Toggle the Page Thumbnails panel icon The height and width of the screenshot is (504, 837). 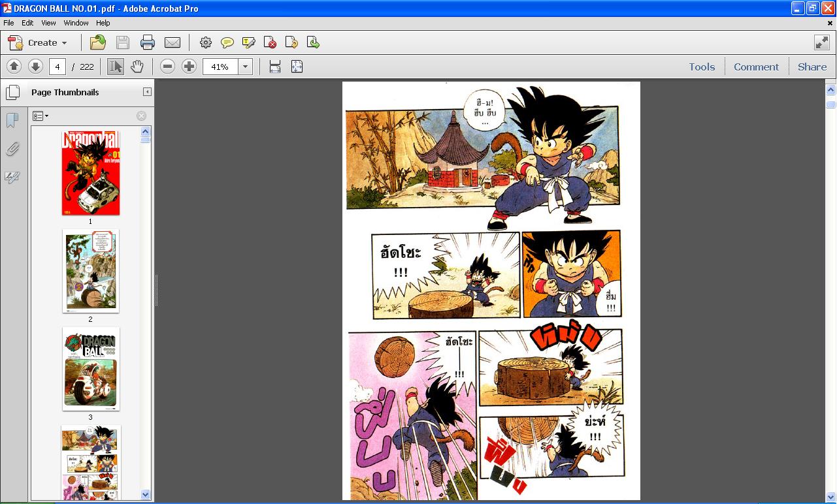[12, 92]
